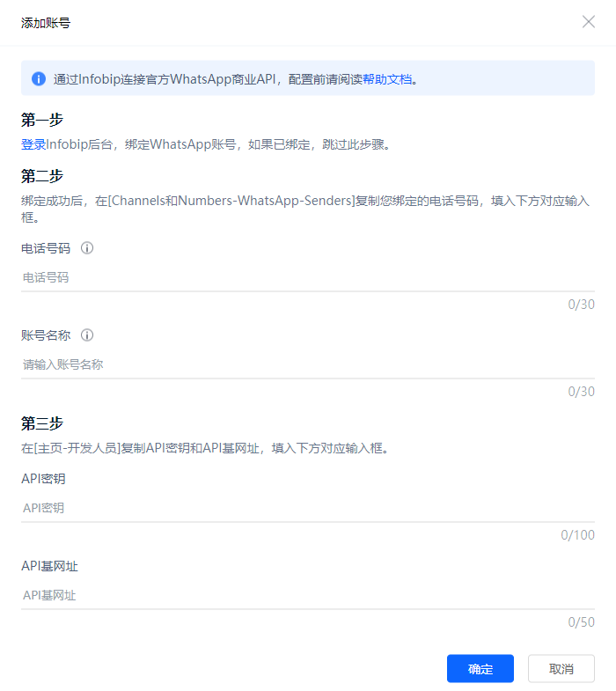Close the 添加账号 dialog with the X
This screenshot has height=691, width=616.
tap(588, 22)
